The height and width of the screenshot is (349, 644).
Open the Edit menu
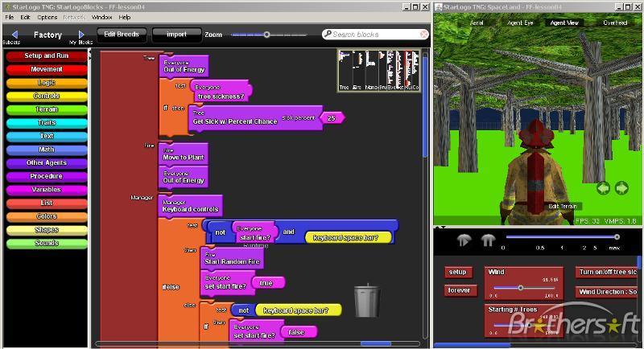click(x=25, y=17)
